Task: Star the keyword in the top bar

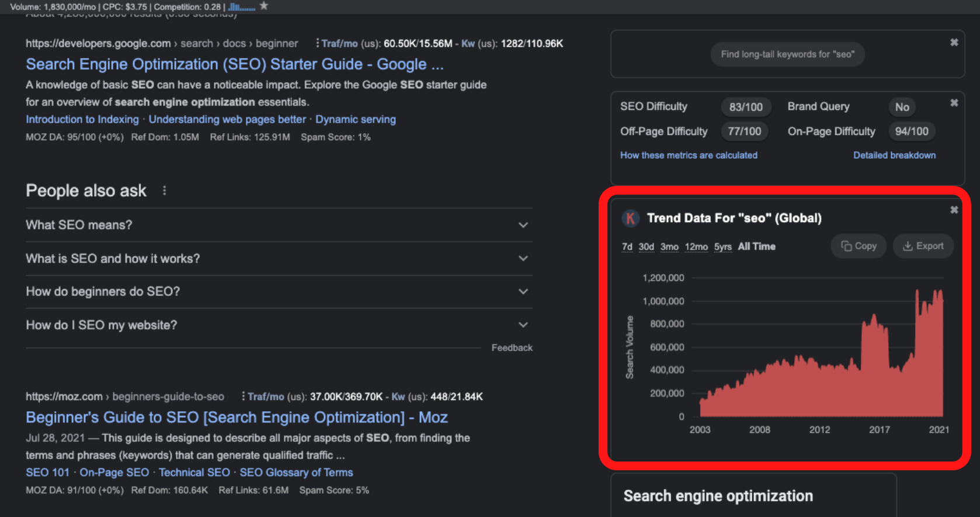Action: (x=264, y=6)
